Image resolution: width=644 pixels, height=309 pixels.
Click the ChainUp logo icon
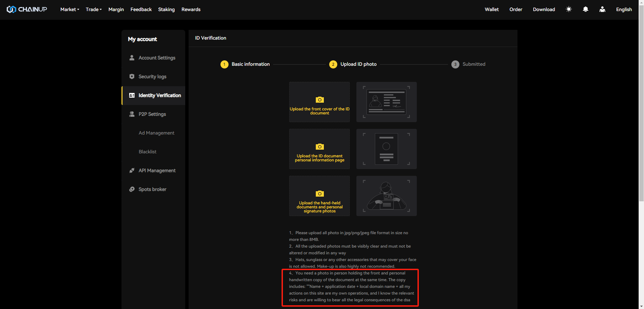11,9
